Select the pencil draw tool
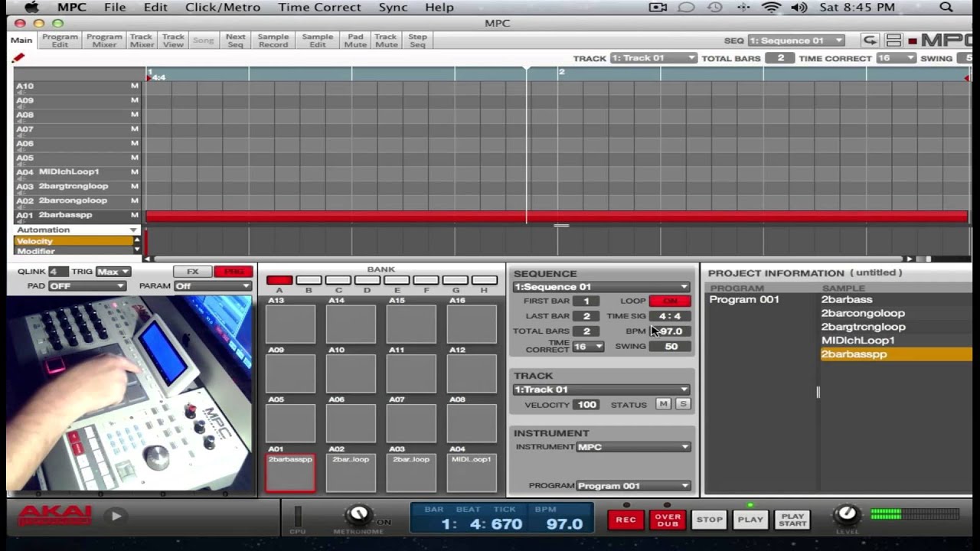The width and height of the screenshot is (980, 551). point(18,58)
